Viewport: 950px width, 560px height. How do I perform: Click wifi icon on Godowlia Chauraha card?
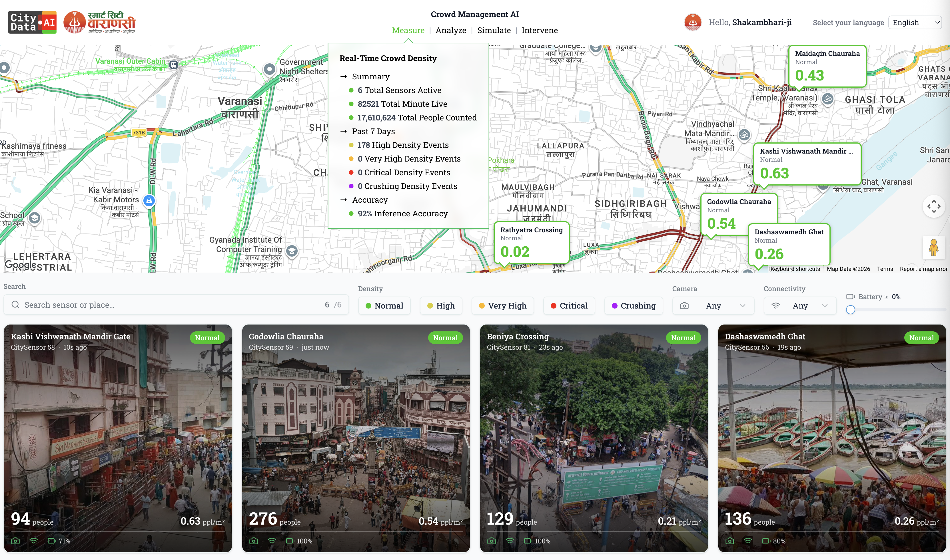(x=272, y=541)
